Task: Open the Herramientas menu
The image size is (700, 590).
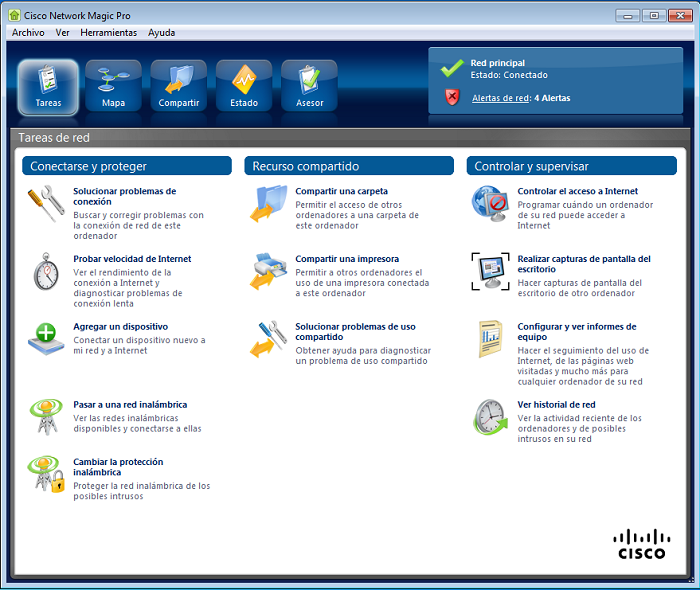Action: click(x=108, y=33)
